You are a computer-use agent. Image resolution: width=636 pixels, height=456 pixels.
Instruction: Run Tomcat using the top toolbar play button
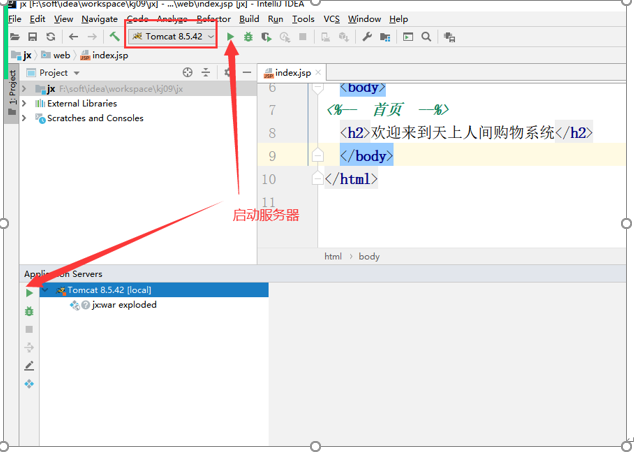230,37
